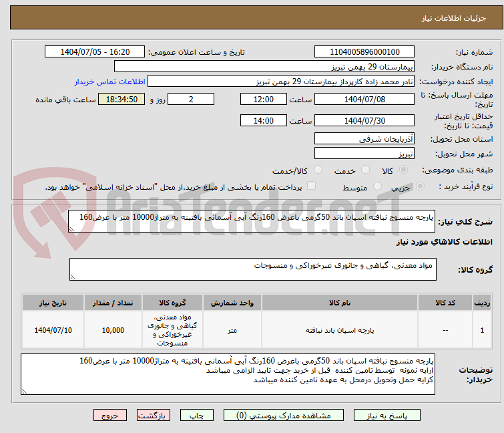
Task: Click the تاریخ نیاز column header
Action: (53, 303)
